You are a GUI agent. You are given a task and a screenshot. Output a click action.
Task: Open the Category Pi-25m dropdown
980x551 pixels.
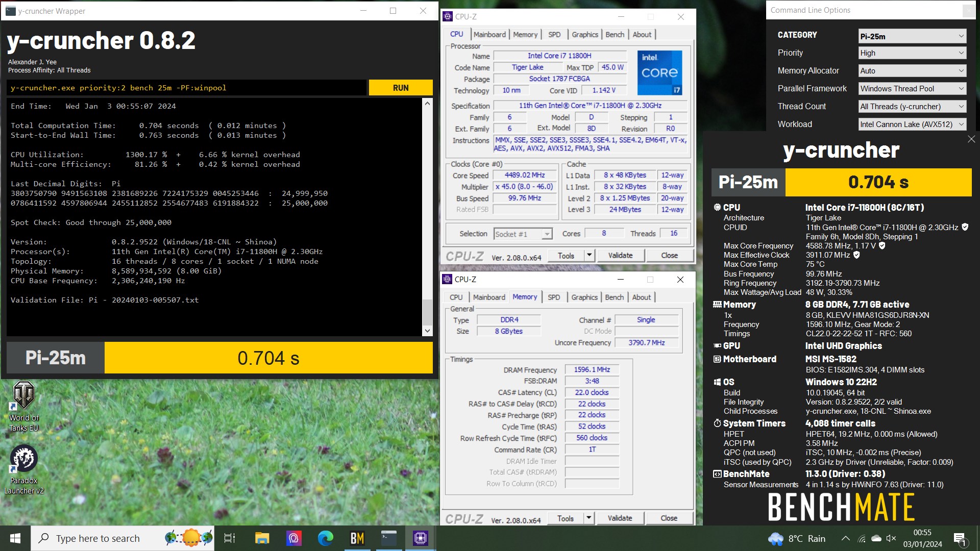pyautogui.click(x=912, y=36)
